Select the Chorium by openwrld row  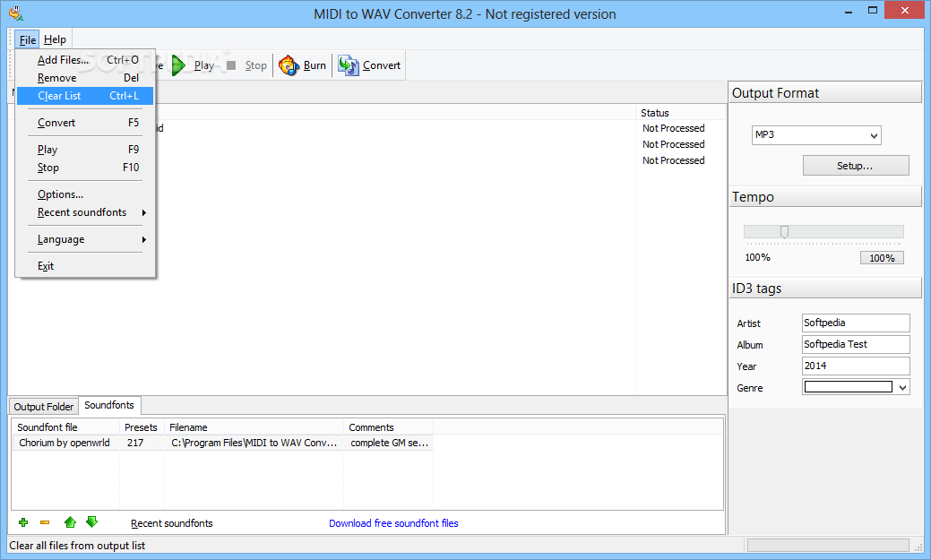pos(222,443)
